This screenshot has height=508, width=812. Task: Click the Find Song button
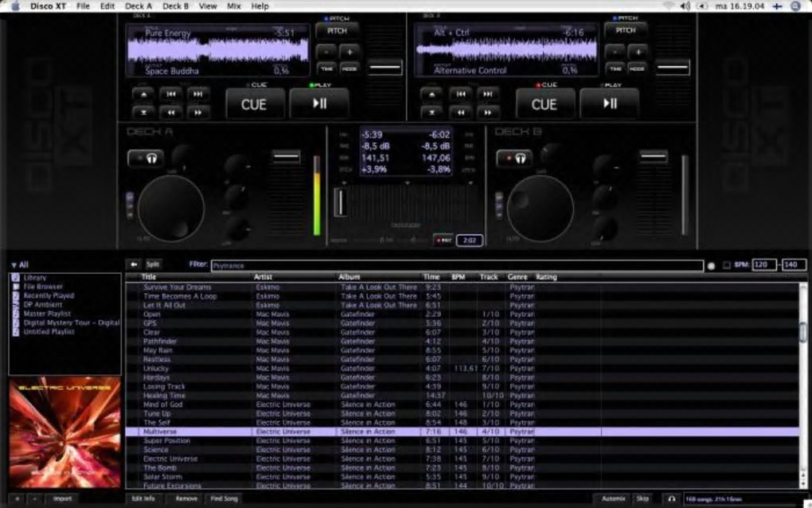224,498
